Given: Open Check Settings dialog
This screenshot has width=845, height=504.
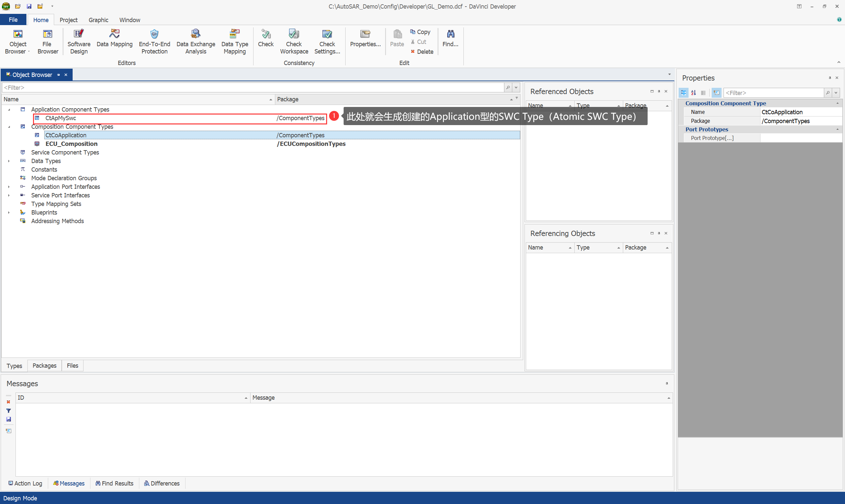Looking at the screenshot, I should coord(327,42).
